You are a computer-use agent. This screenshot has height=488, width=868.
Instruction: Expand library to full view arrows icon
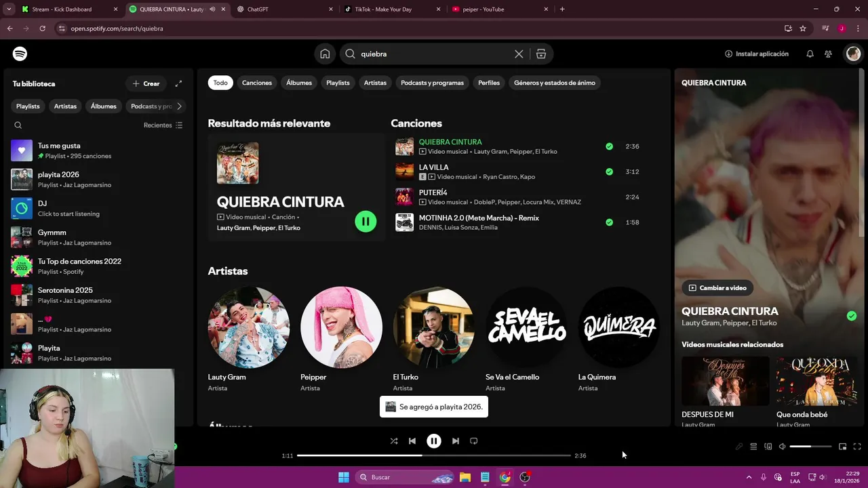point(178,83)
